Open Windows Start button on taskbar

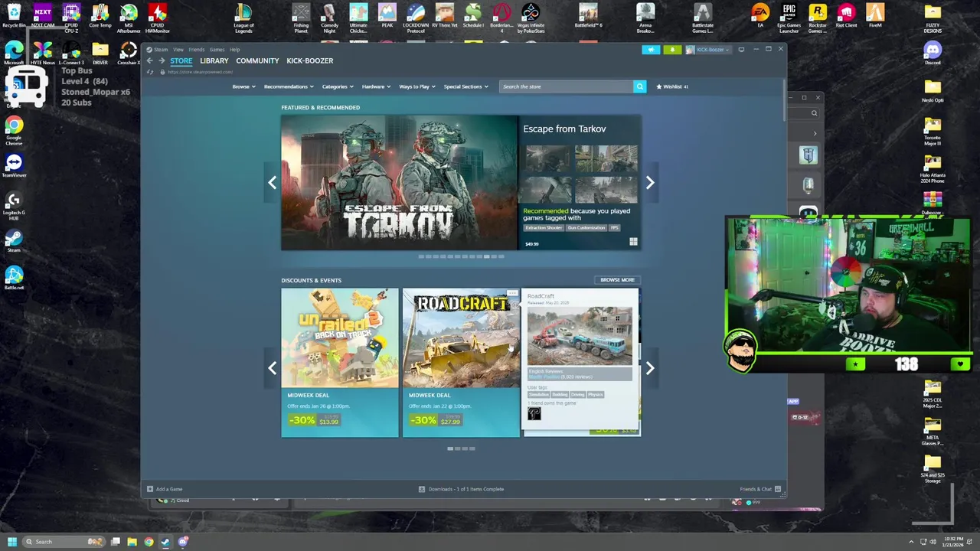coord(11,542)
